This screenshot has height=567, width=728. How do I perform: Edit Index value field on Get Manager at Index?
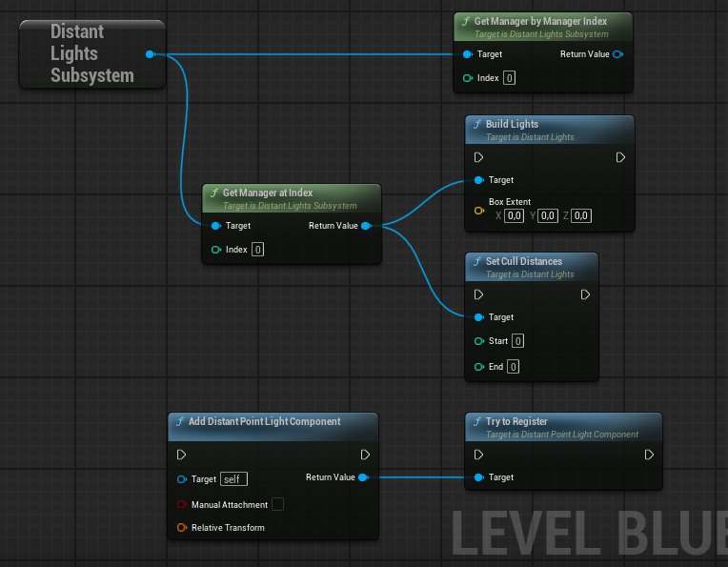tap(257, 250)
